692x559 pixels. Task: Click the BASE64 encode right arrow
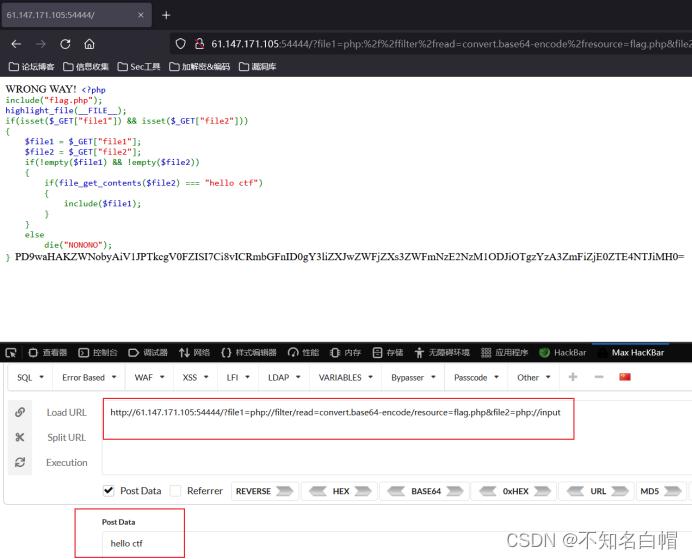coord(455,491)
